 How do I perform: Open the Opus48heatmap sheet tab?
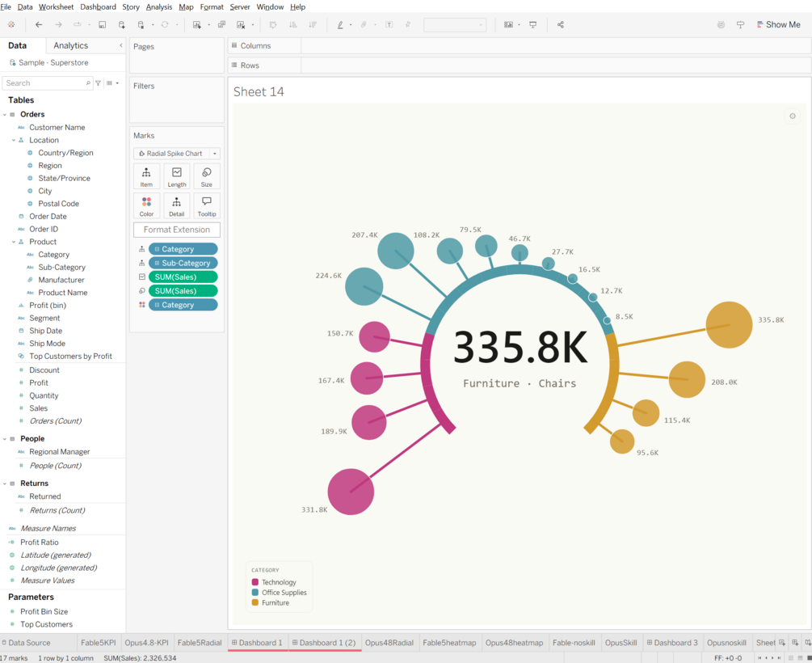[x=514, y=643]
